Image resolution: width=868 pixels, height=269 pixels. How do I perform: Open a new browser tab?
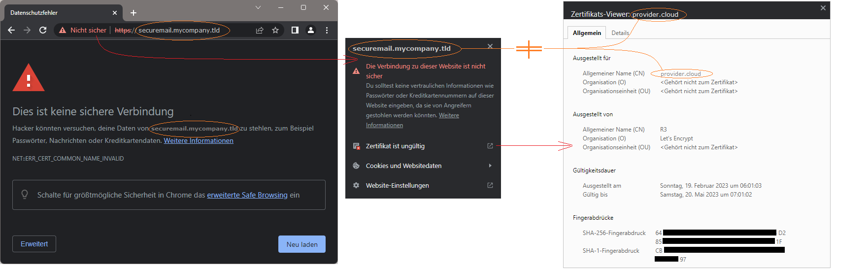point(134,13)
